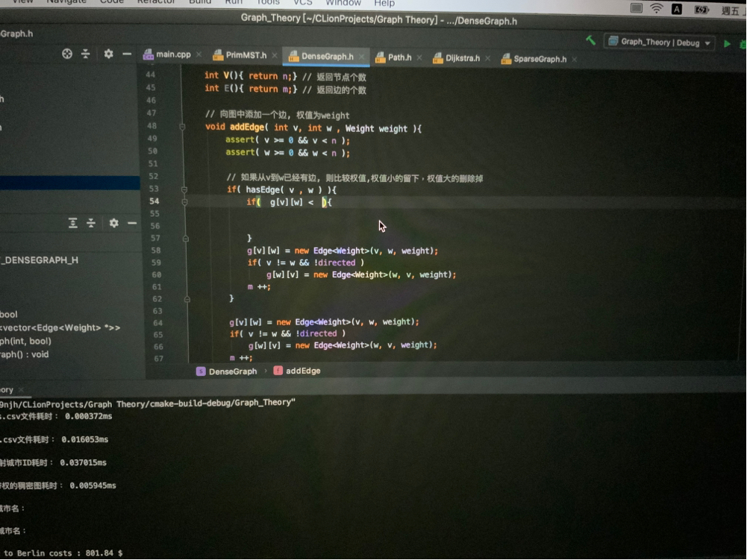Open the Refactor menu
Image resolution: width=747 pixels, height=560 pixels.
156,2
